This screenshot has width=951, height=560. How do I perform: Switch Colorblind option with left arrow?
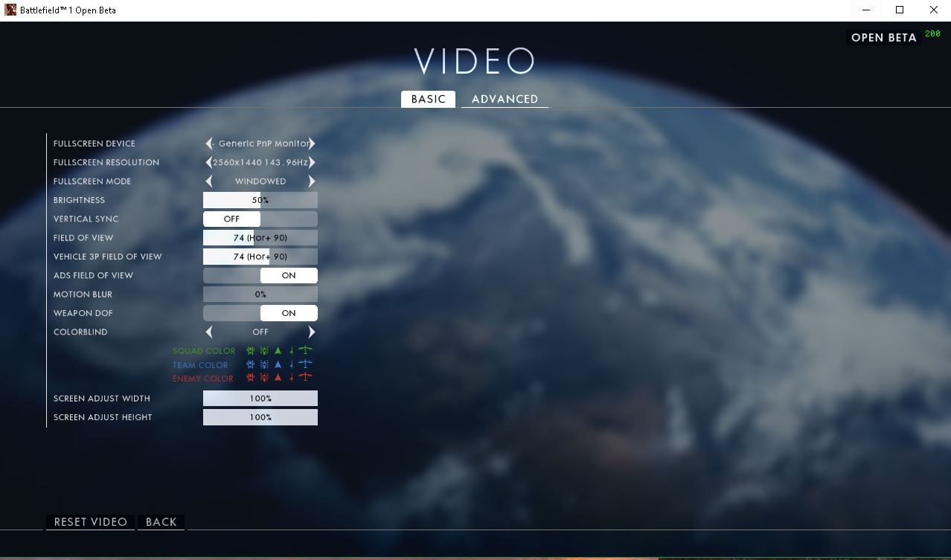pyautogui.click(x=209, y=332)
